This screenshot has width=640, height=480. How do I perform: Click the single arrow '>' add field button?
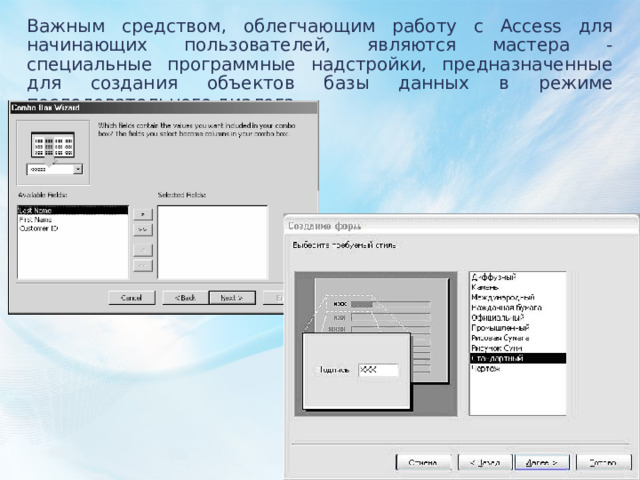143,214
